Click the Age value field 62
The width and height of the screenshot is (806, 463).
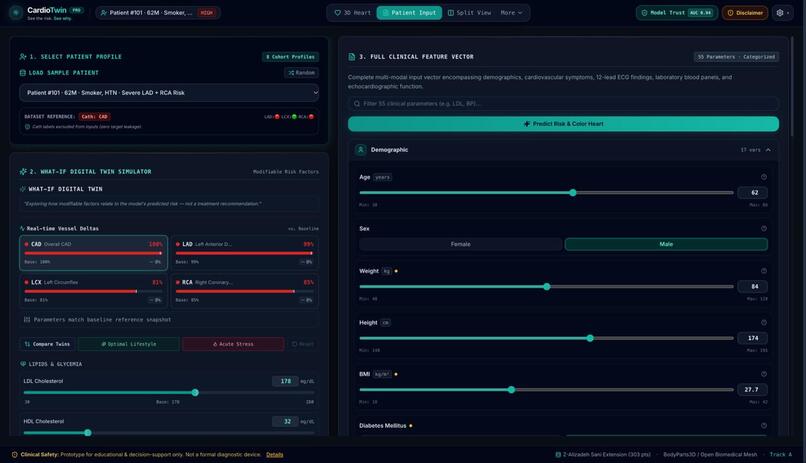pos(753,193)
